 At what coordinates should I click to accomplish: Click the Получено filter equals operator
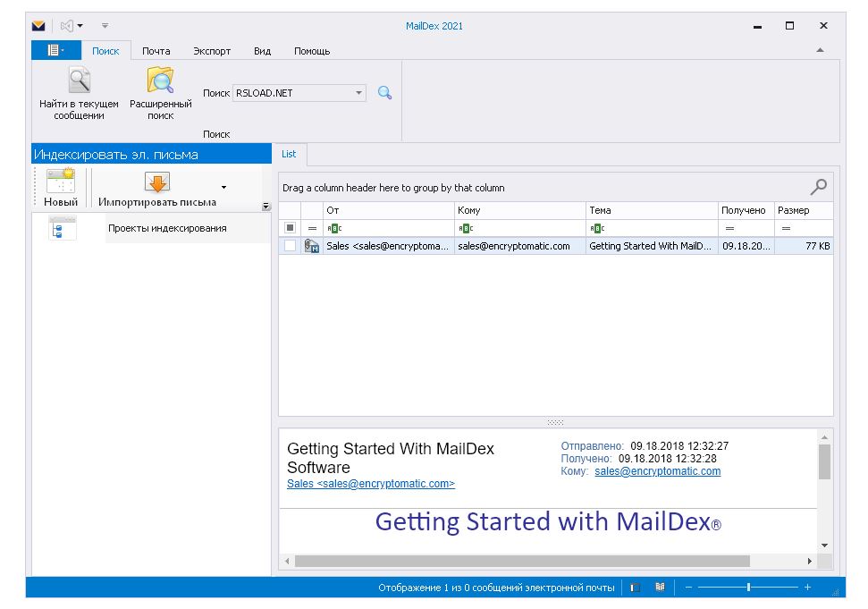[729, 228]
